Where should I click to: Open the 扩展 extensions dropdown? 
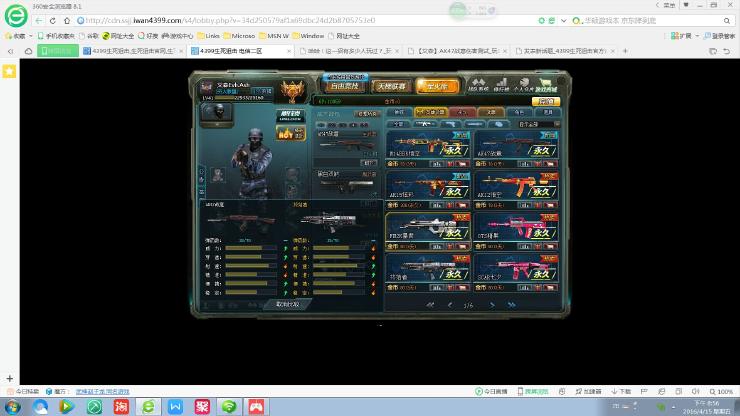click(684, 36)
